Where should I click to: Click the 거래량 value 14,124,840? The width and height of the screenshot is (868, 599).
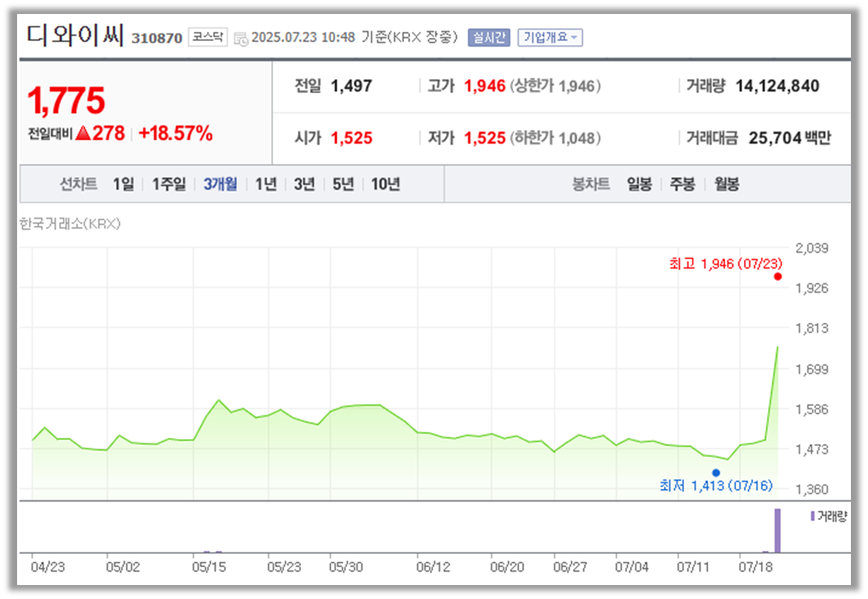pyautogui.click(x=777, y=86)
